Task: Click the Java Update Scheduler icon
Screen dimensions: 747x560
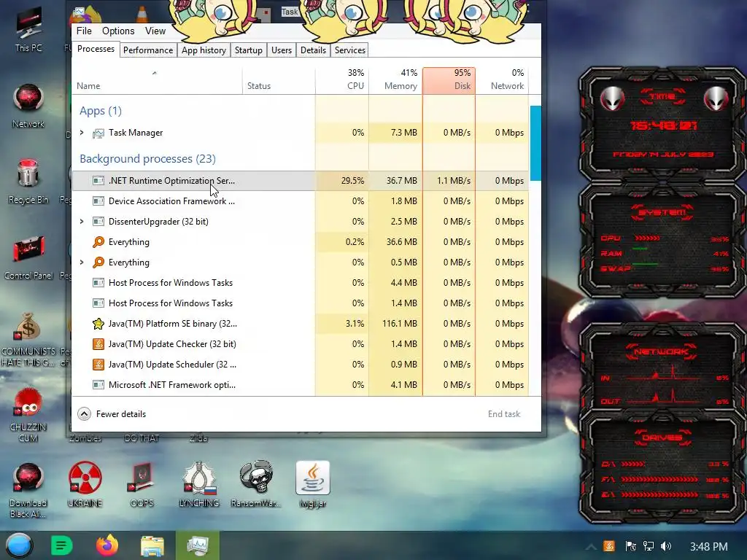Action: (x=98, y=365)
